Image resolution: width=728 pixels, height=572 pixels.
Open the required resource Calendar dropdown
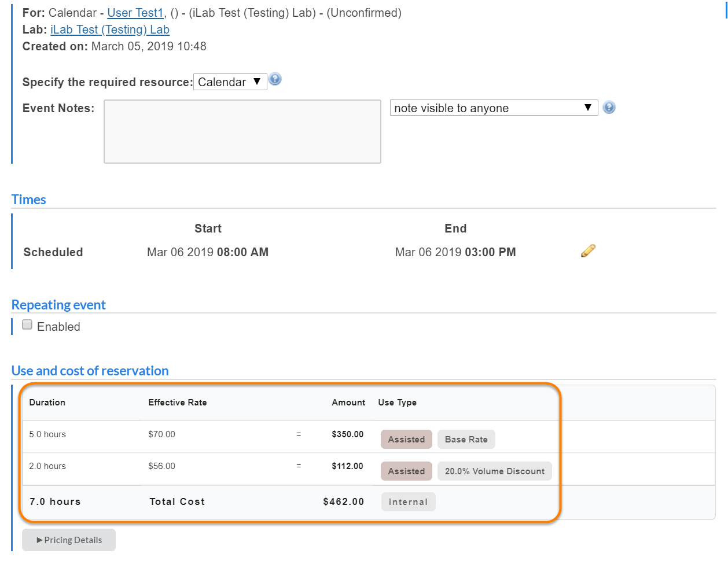(230, 82)
